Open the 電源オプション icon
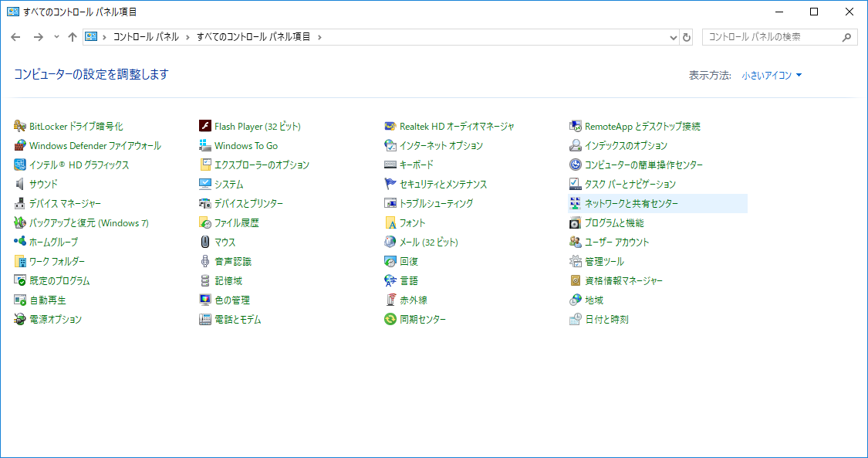The height and width of the screenshot is (458, 868). 20,320
